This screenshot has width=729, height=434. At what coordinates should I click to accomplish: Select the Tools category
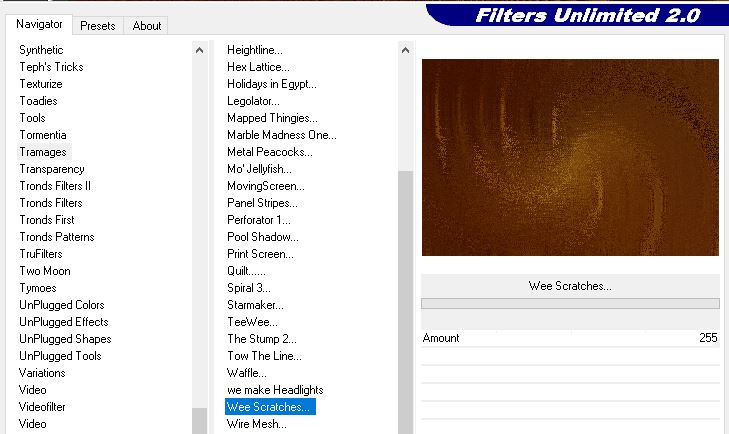(32, 118)
